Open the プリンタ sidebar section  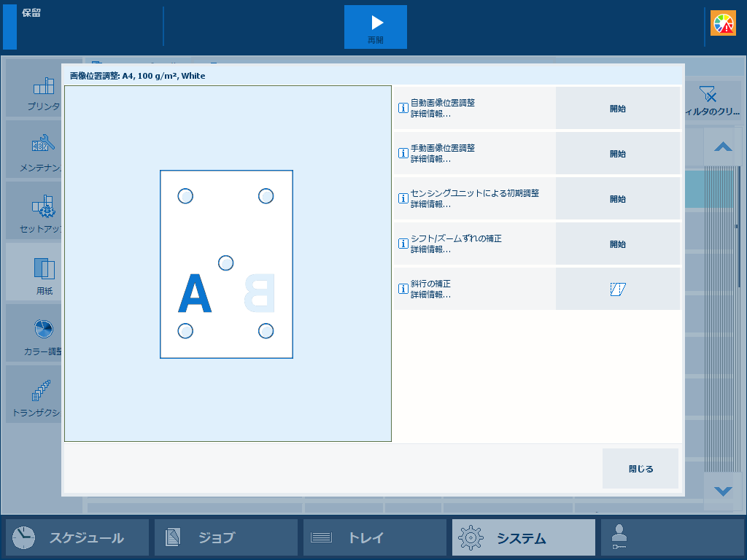[34, 88]
